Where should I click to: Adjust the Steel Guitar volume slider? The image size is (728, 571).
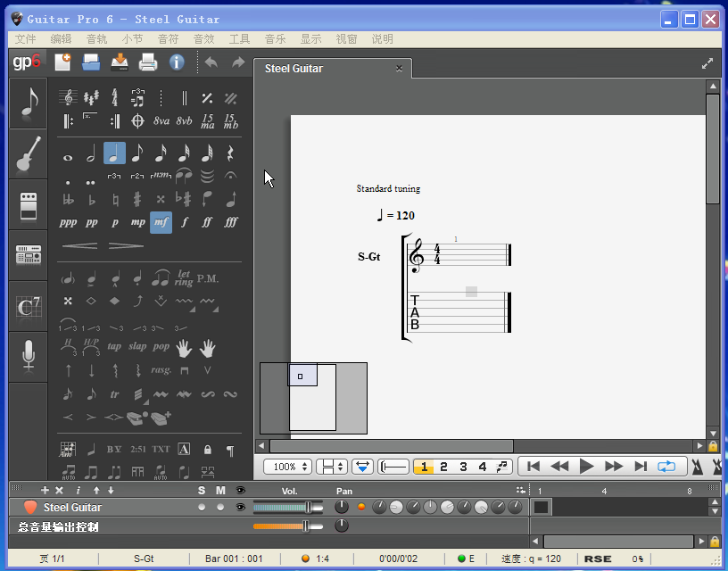pos(288,508)
